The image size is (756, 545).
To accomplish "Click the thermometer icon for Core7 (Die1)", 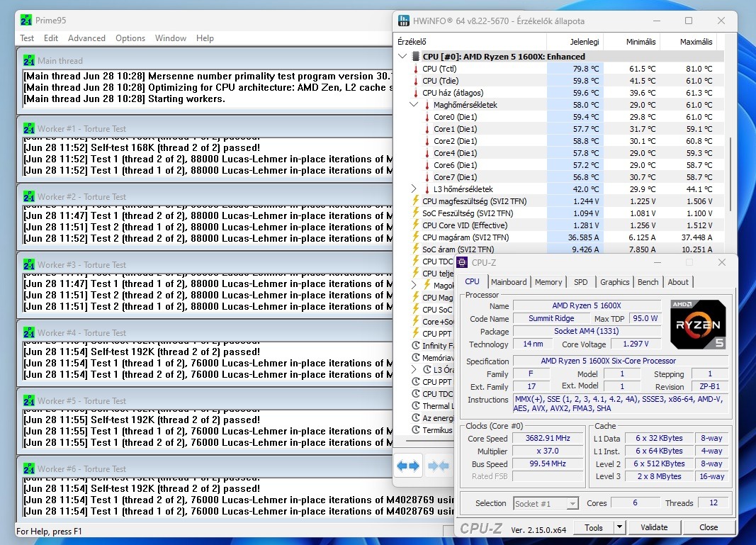I will (x=427, y=177).
